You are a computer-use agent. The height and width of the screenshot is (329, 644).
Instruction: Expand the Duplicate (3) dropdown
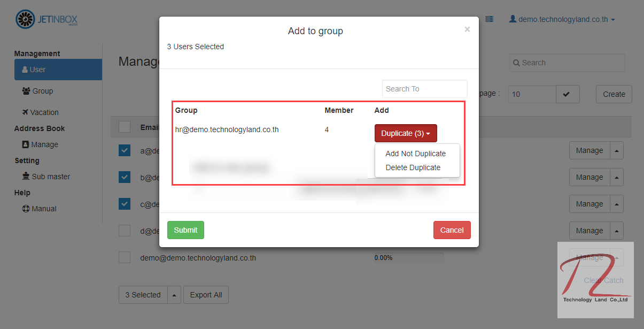point(406,133)
